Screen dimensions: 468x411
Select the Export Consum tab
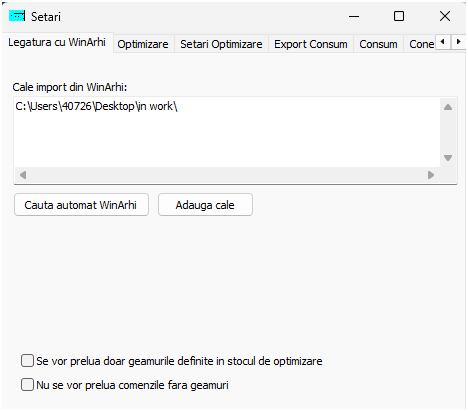click(x=311, y=44)
